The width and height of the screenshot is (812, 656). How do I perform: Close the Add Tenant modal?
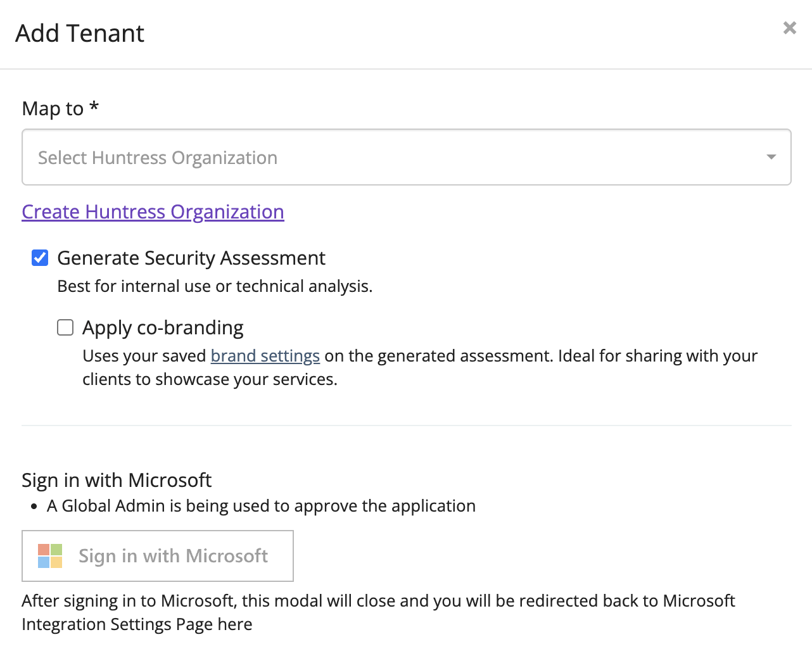789,28
